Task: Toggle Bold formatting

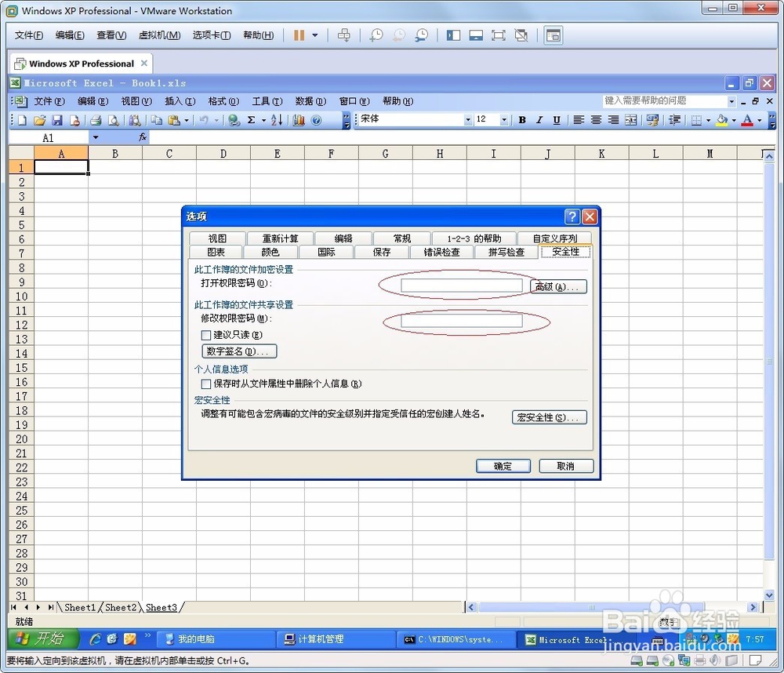Action: 522,120
